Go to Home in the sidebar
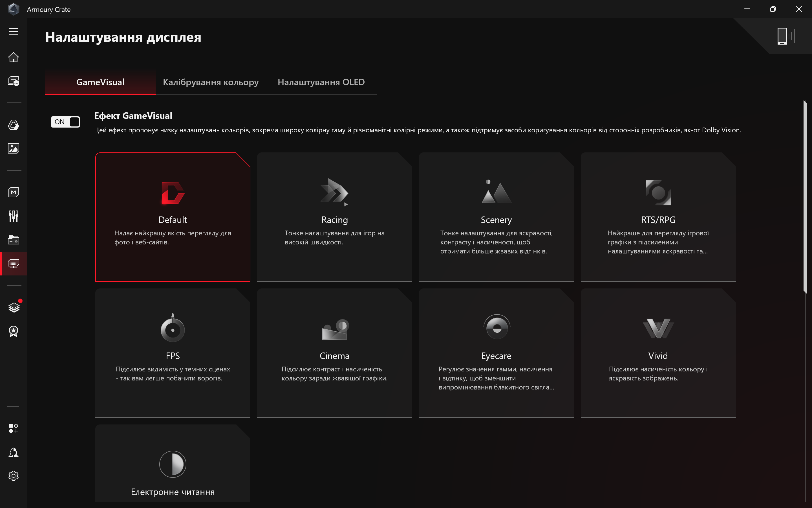Viewport: 812px width, 508px height. (14, 57)
